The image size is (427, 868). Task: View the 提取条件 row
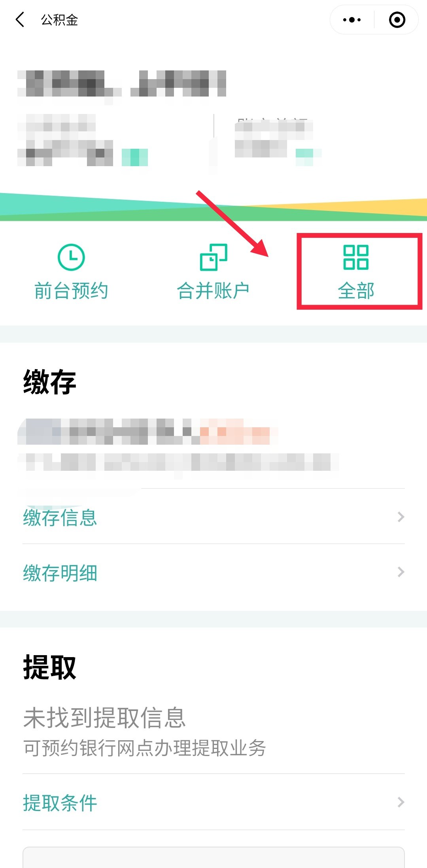point(213,802)
